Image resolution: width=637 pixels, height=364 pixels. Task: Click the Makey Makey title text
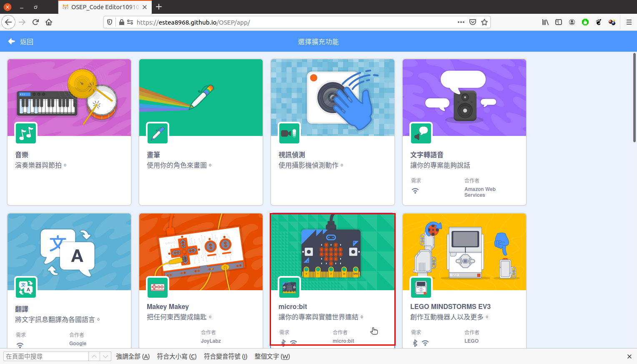pyautogui.click(x=168, y=306)
